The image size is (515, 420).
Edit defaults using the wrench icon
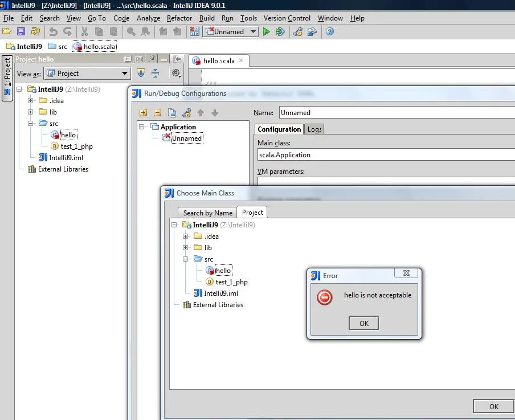pos(186,113)
